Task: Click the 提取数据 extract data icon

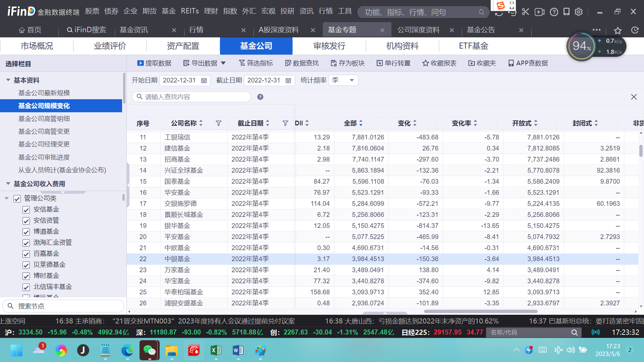Action: click(x=141, y=63)
